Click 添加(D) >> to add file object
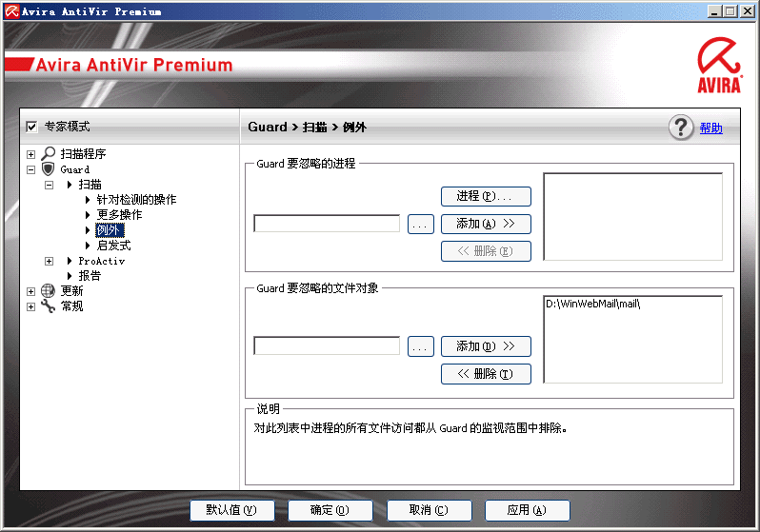 pyautogui.click(x=486, y=346)
